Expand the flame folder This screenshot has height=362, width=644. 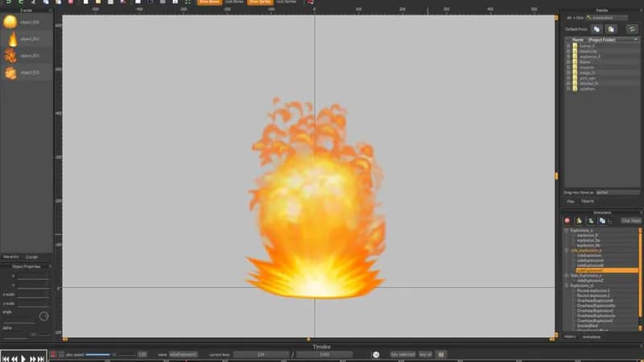tap(568, 62)
